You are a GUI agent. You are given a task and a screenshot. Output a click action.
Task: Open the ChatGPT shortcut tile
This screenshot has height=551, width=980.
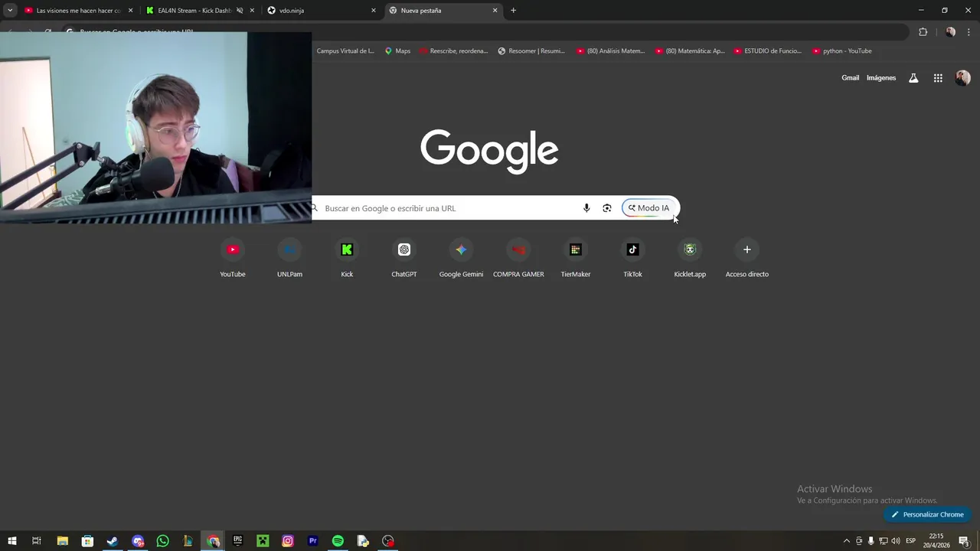[404, 259]
